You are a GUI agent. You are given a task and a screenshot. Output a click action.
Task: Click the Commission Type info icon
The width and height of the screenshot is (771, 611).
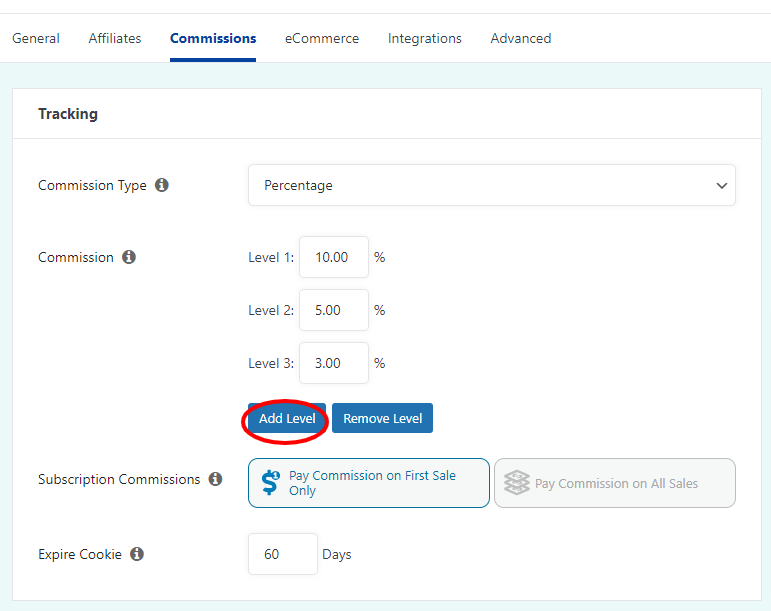[x=162, y=185]
